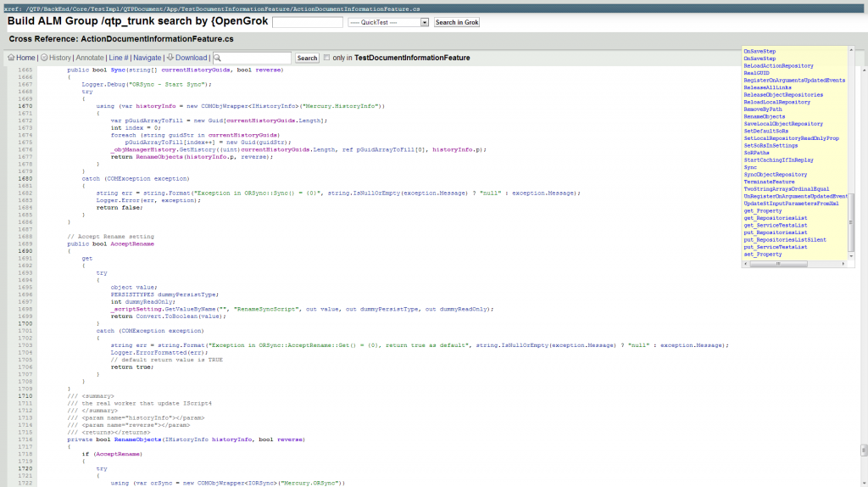This screenshot has height=487, width=868.
Task: Open TestImpl path segment in xref breadcrumb
Action: 108,8
